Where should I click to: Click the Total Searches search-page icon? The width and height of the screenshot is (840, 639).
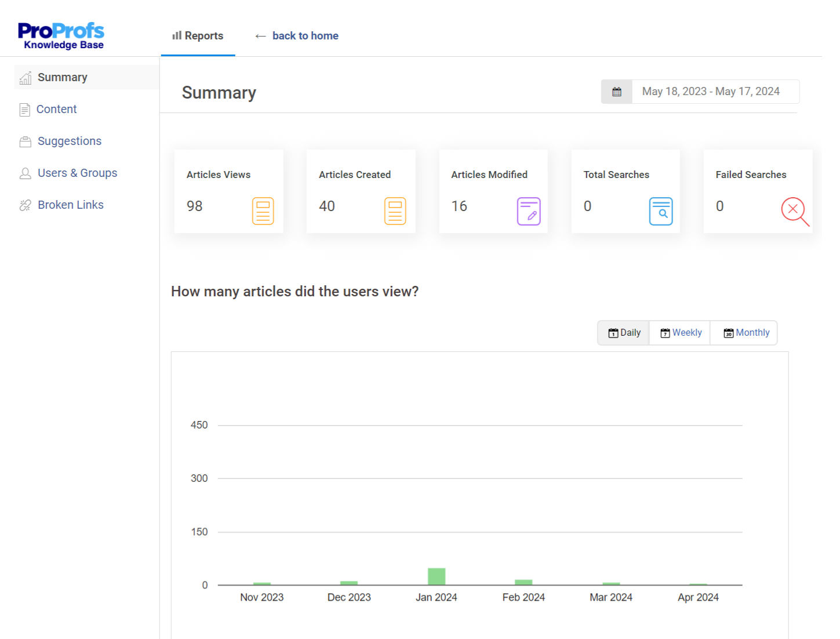tap(661, 211)
